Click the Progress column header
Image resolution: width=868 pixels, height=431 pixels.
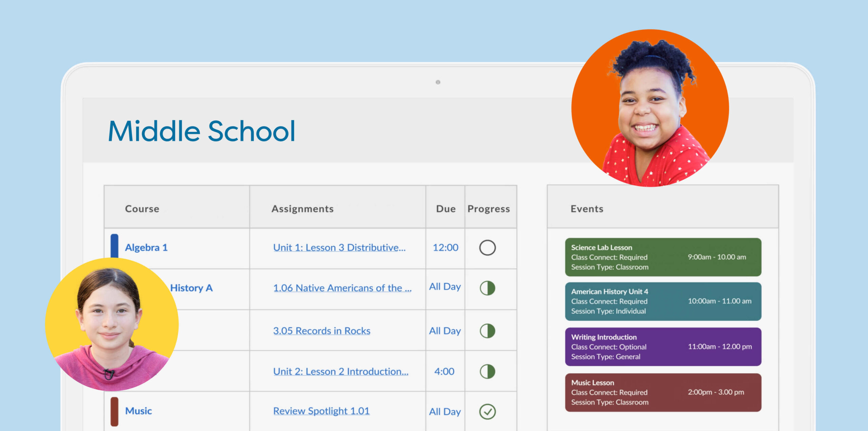coord(489,209)
